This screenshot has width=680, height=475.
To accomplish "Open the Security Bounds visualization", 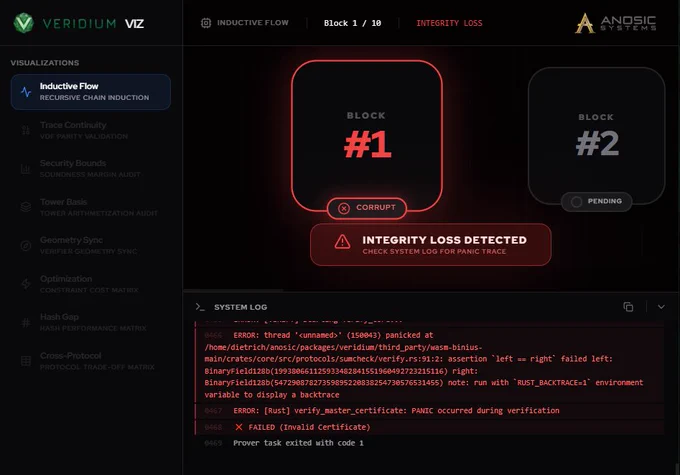I will (91, 168).
